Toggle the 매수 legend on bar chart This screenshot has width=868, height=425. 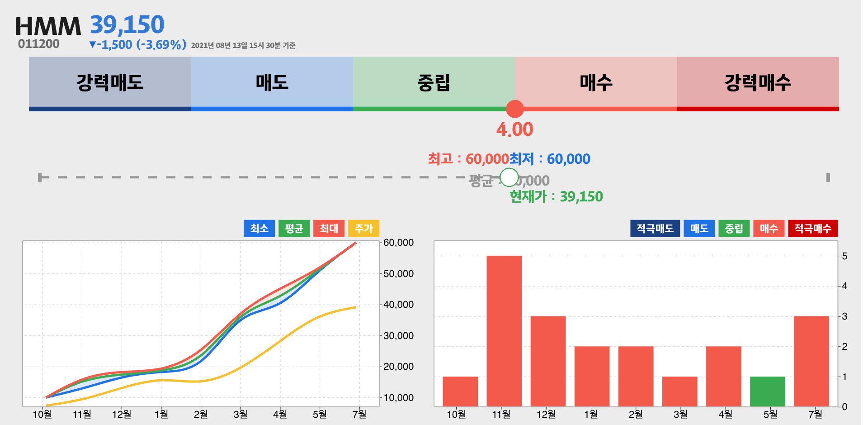tap(769, 229)
